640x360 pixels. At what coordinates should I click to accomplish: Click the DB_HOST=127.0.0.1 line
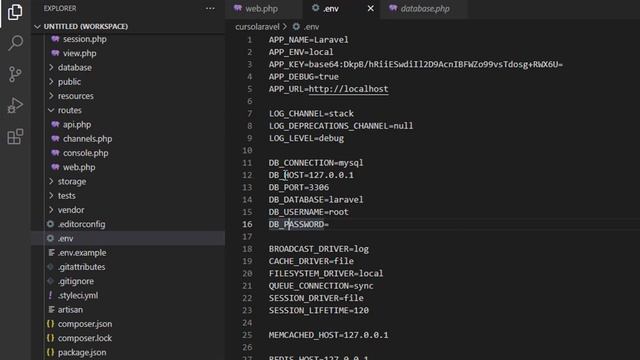click(311, 175)
